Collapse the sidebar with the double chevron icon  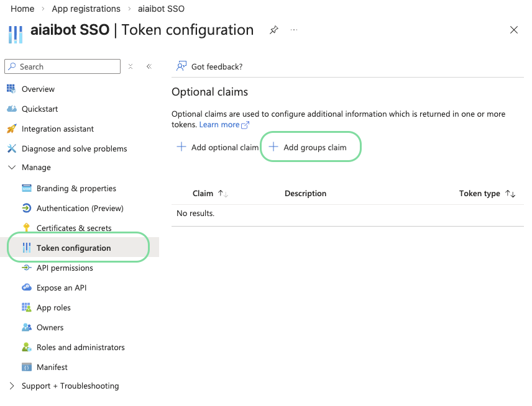coord(149,66)
